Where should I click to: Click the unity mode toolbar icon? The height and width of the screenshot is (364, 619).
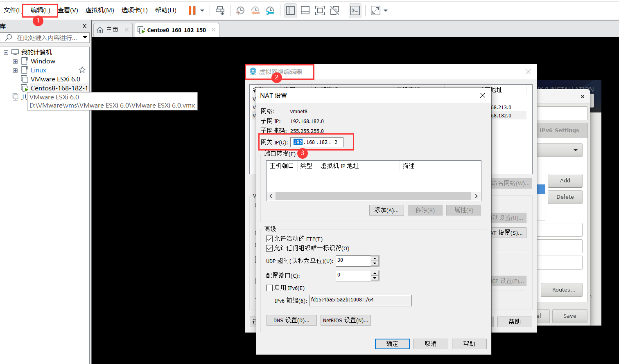tap(334, 11)
